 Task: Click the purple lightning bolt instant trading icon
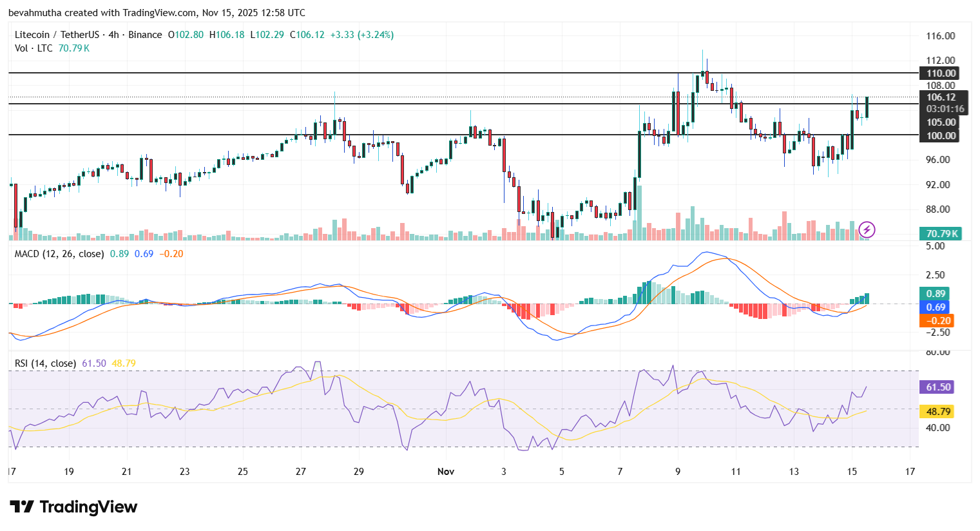tap(867, 230)
